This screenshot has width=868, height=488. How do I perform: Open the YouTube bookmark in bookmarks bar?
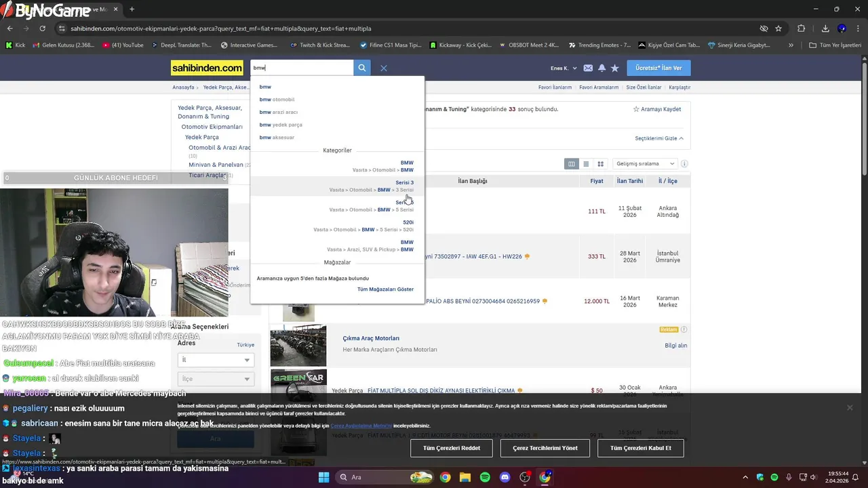point(123,45)
